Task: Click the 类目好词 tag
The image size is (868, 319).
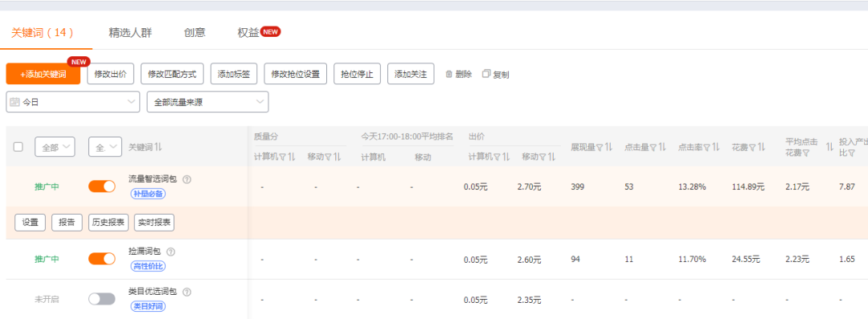Action: click(x=149, y=305)
